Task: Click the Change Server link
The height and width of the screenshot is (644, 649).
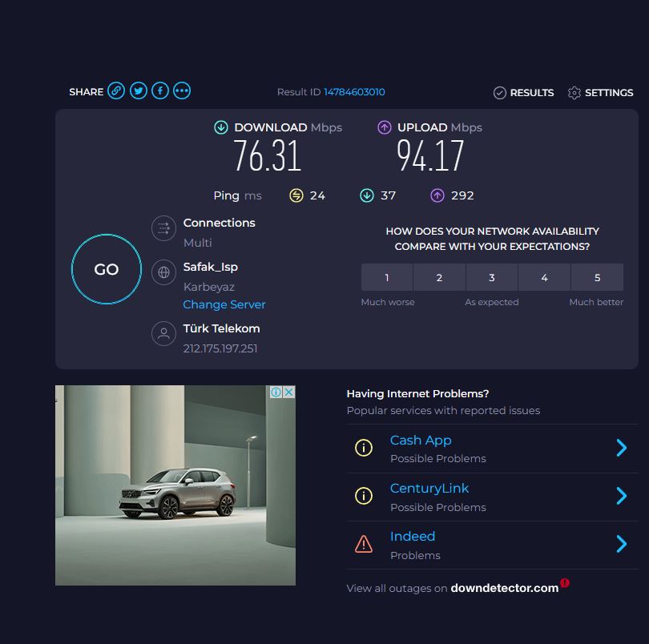Action: (224, 304)
